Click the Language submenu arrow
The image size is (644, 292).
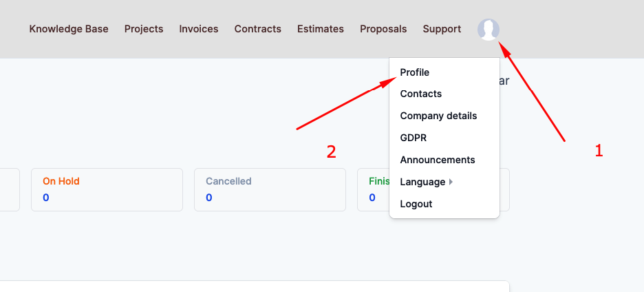pyautogui.click(x=451, y=182)
